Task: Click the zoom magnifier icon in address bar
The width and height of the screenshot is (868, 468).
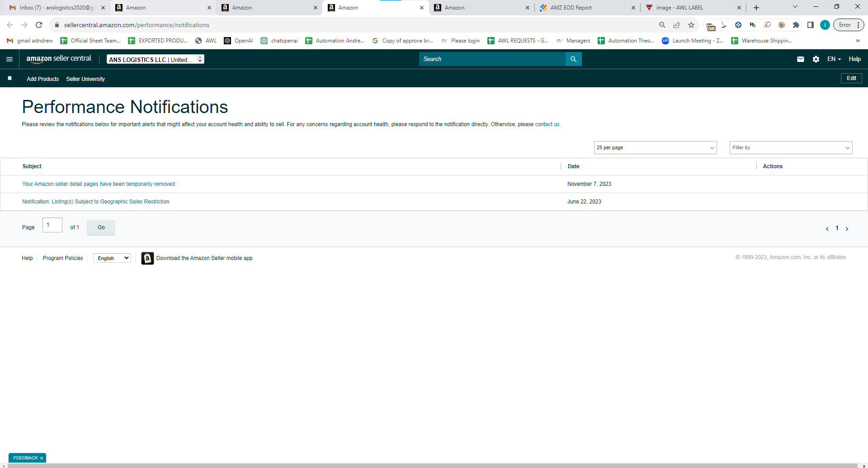Action: [x=662, y=25]
